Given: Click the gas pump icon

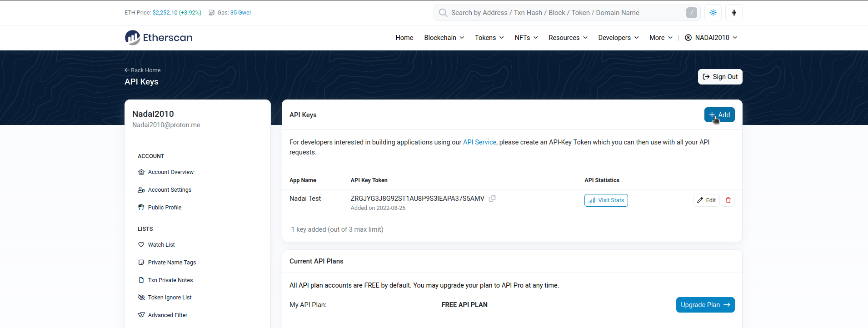Looking at the screenshot, I should pos(212,13).
